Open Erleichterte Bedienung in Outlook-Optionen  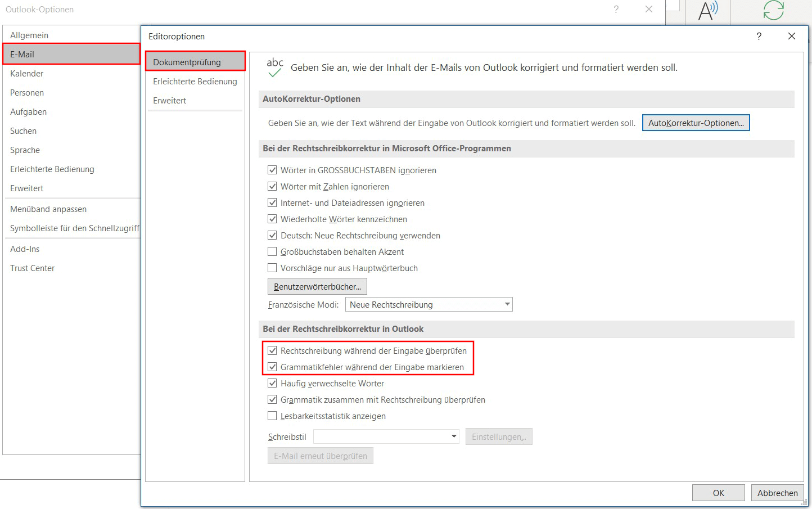tap(71, 169)
